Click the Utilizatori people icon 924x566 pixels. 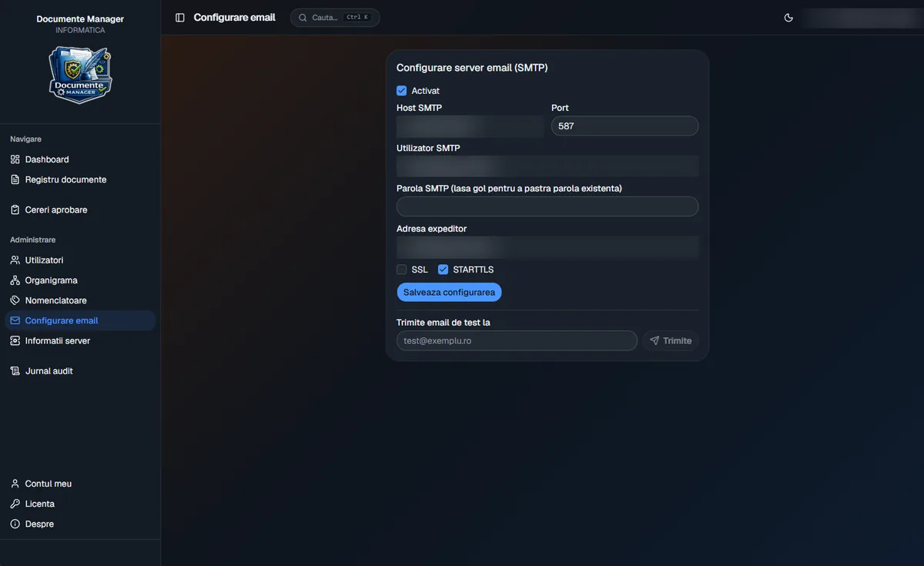coord(15,260)
